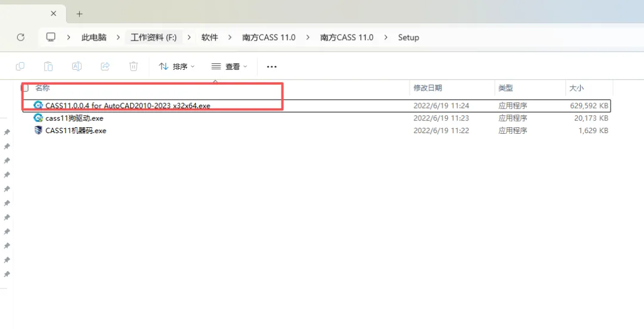The height and width of the screenshot is (329, 644).
Task: Expand chevron after 软件
Action: point(230,38)
